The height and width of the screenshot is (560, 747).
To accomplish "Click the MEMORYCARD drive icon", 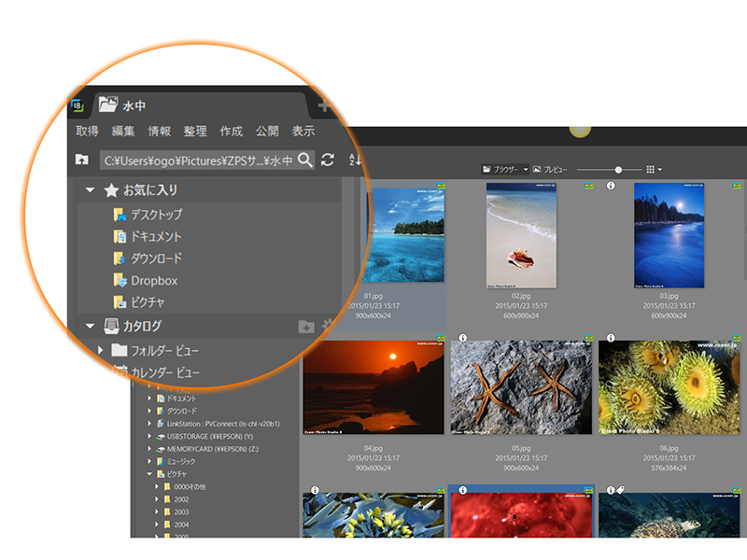I will (x=161, y=449).
